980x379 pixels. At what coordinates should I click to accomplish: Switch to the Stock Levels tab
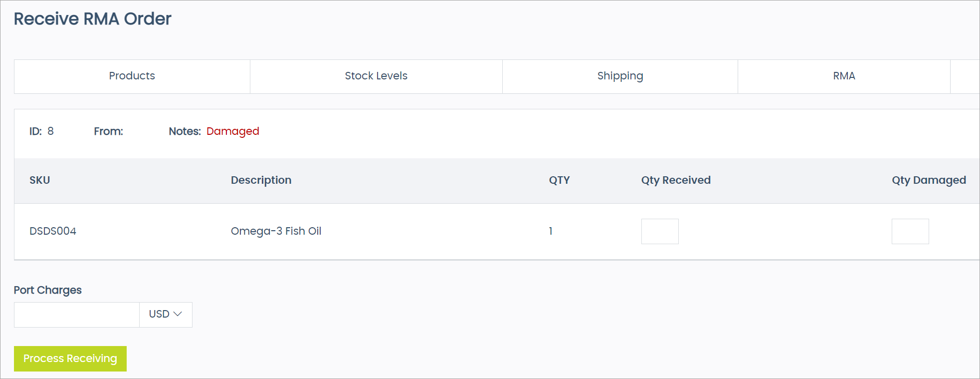(x=376, y=76)
